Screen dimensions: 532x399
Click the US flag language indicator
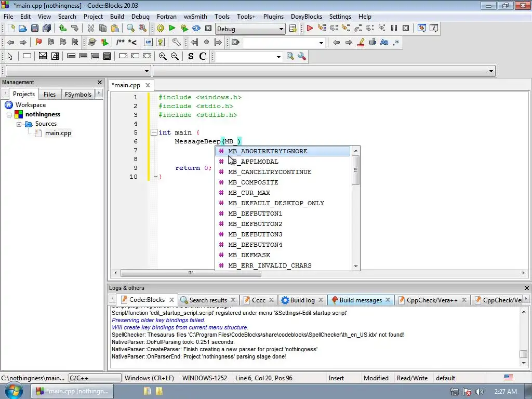(508, 378)
